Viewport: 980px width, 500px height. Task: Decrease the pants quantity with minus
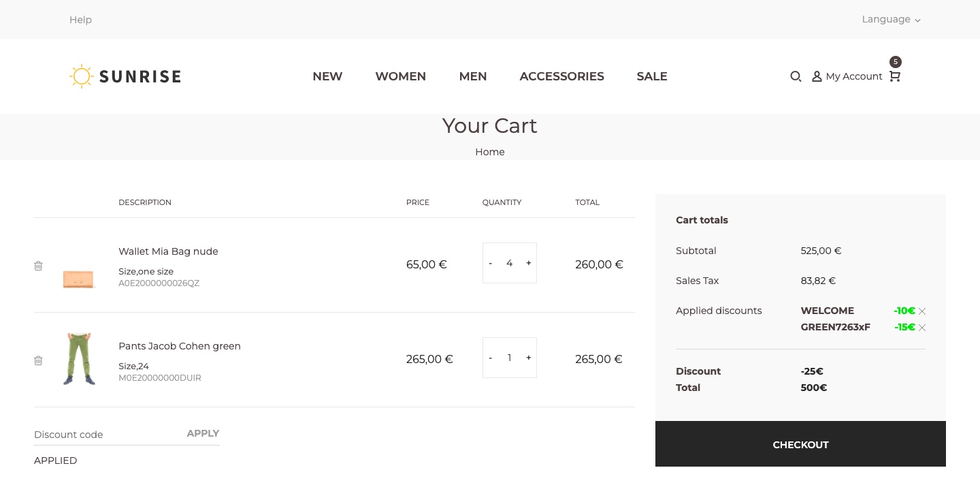490,358
